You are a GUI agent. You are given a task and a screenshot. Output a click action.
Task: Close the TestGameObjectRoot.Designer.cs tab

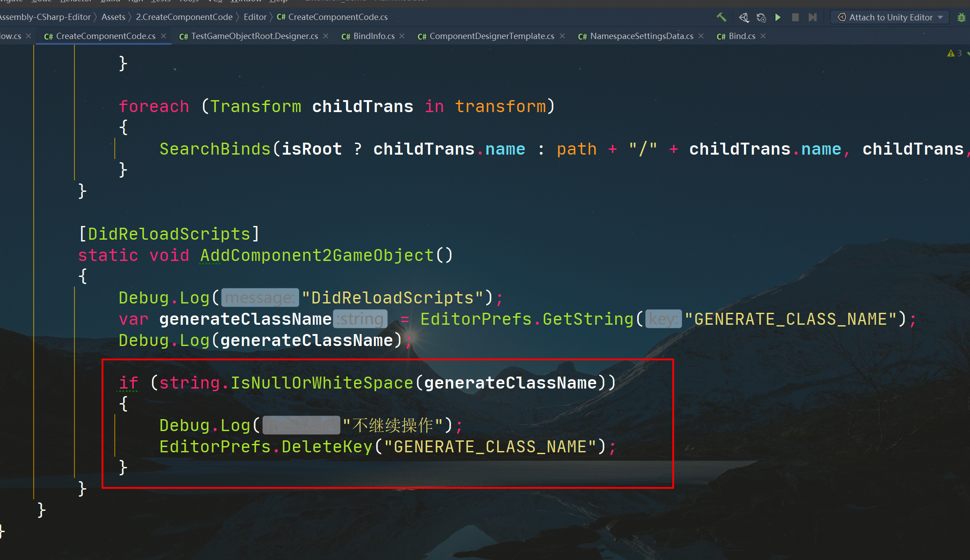pos(326,36)
